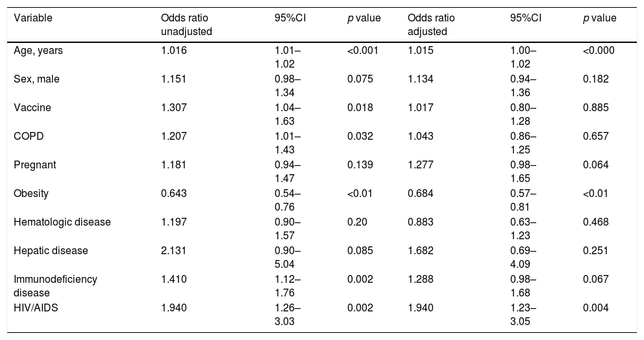Click the "Variable" column header
Image resolution: width=644 pixels, height=340 pixels.
(32, 18)
